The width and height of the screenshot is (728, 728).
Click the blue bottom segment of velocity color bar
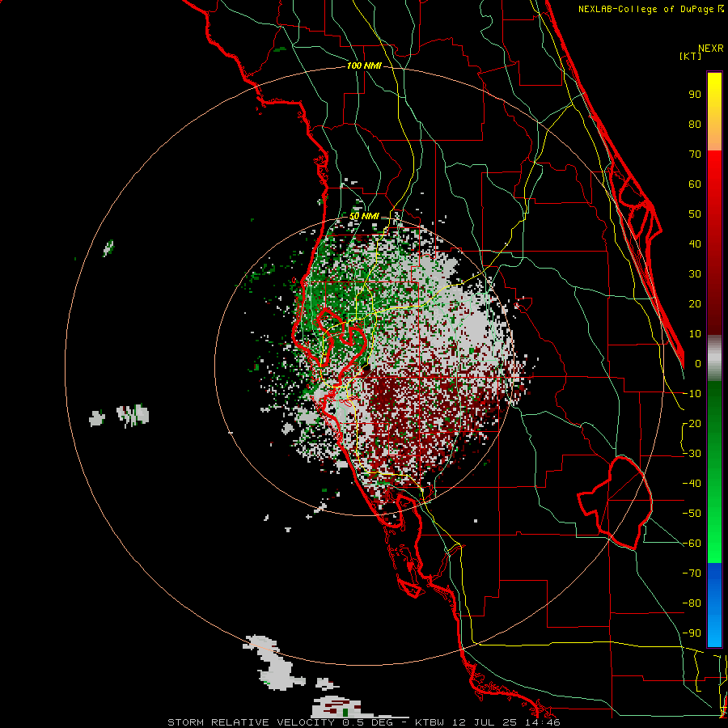[x=714, y=605]
